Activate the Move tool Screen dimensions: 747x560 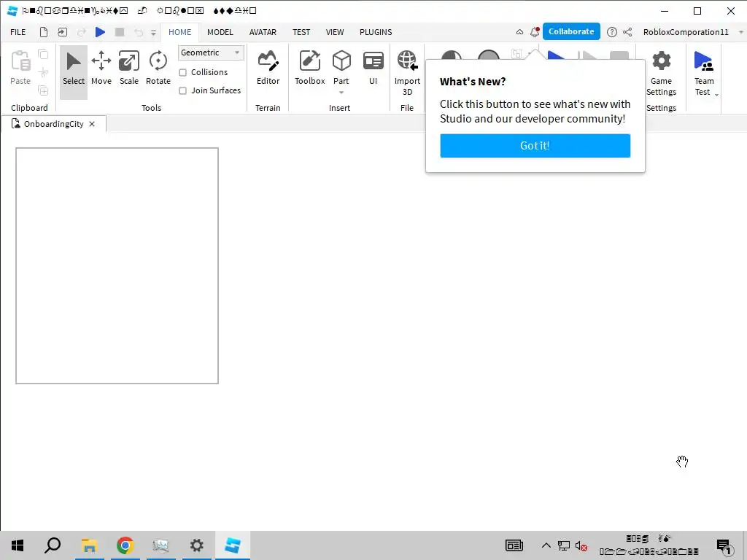pyautogui.click(x=101, y=68)
